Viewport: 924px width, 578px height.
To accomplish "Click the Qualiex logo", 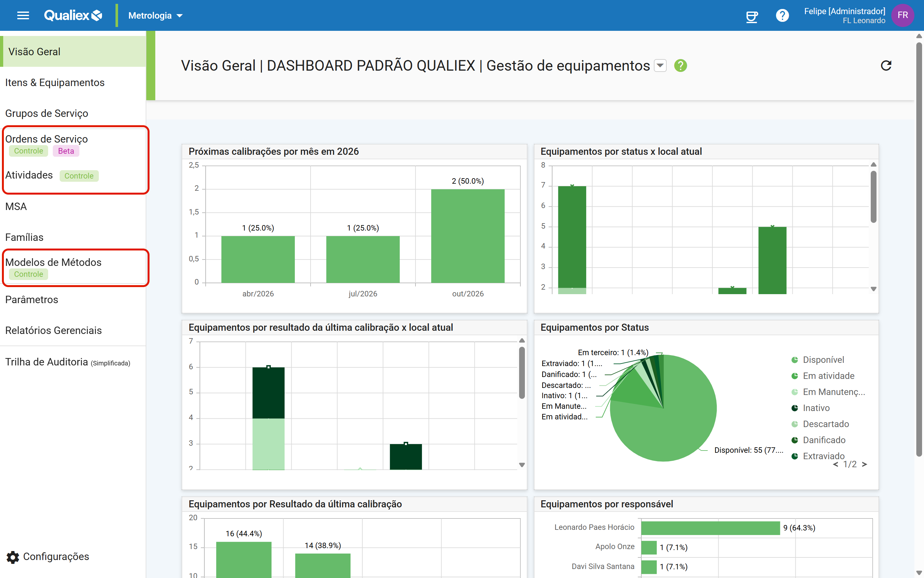I will click(73, 15).
